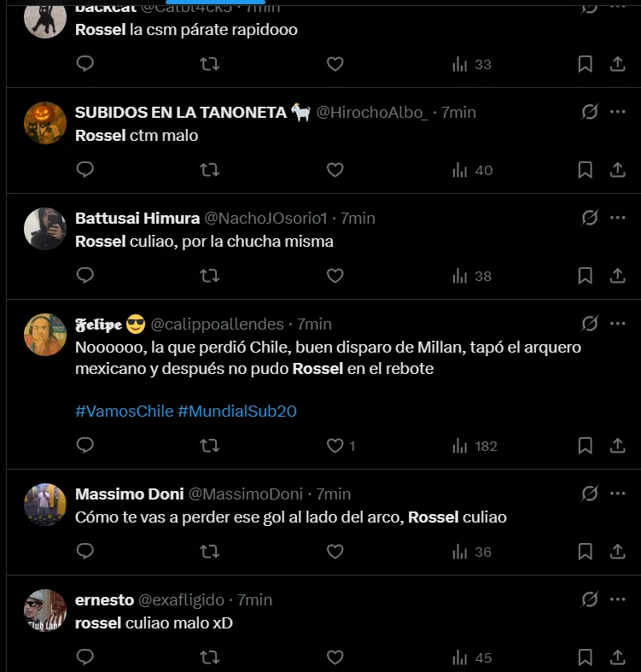Reply to Felipe's tweet about Millan's shot
This screenshot has height=672, width=641.
(84, 445)
